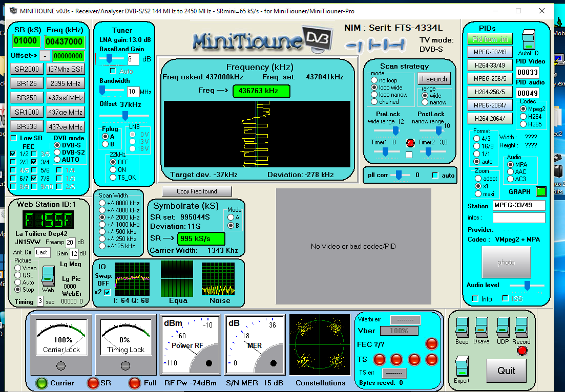Check the Auto baseband gain box

pyautogui.click(x=113, y=71)
